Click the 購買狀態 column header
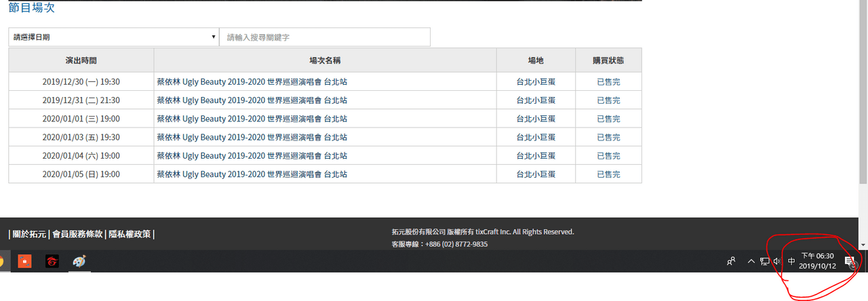Image resolution: width=868 pixels, height=301 pixels. [608, 60]
